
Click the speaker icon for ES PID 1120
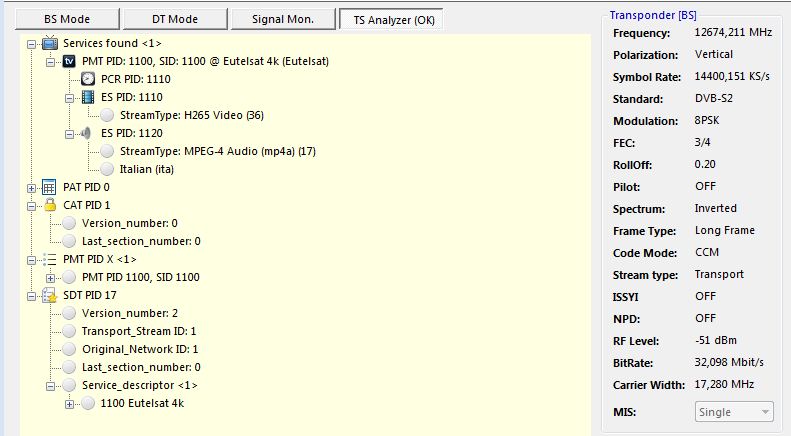(86, 133)
